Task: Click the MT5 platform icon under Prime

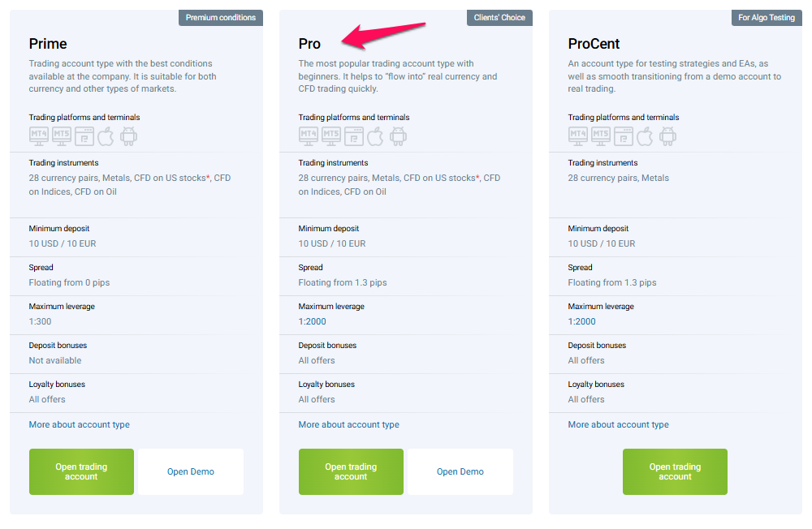Action: point(62,135)
